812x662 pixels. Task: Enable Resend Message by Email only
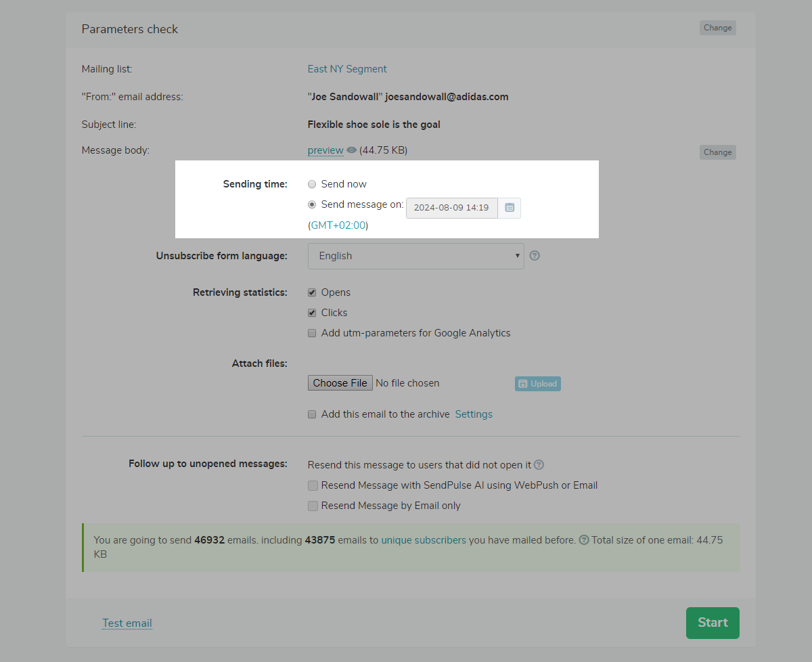(312, 506)
